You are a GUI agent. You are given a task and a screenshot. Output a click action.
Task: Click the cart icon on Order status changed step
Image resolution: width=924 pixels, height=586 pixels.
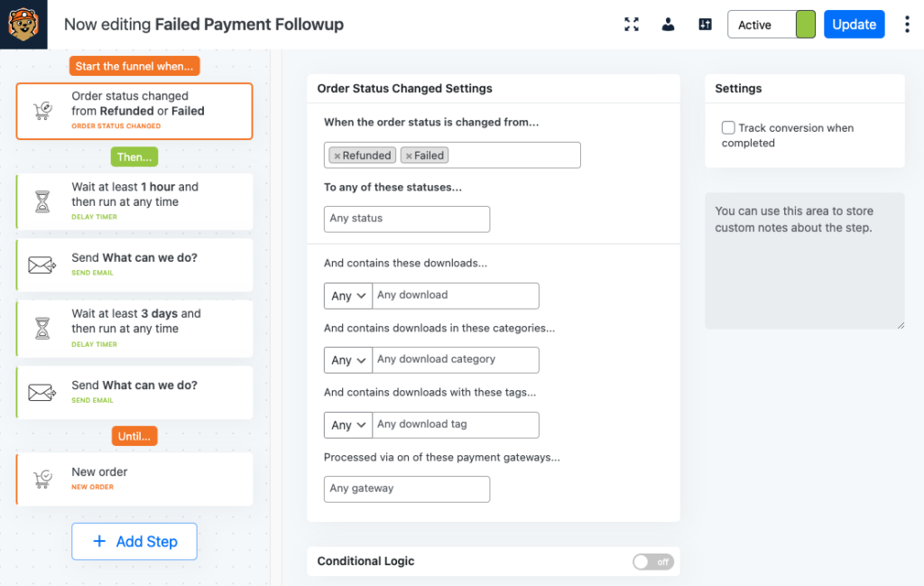point(42,110)
